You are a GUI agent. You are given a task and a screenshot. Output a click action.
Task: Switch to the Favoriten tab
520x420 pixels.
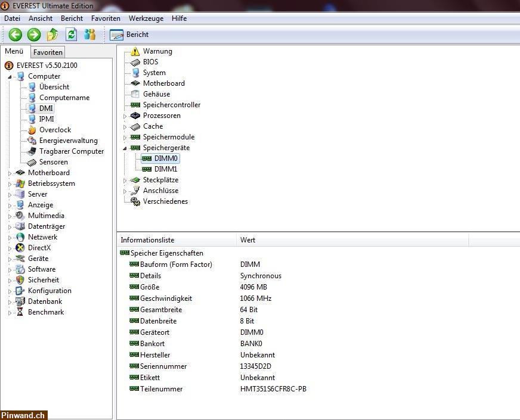click(x=48, y=52)
